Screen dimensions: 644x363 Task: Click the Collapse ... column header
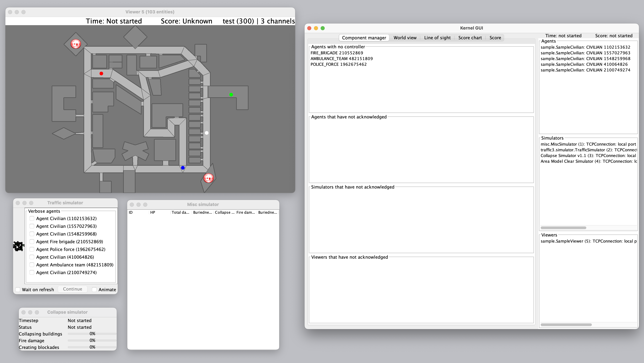(225, 212)
